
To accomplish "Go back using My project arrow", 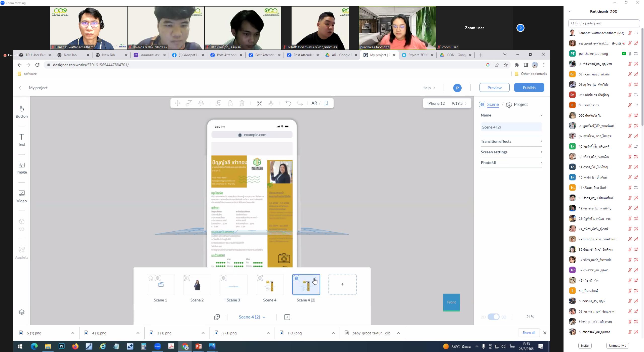I will [20, 88].
